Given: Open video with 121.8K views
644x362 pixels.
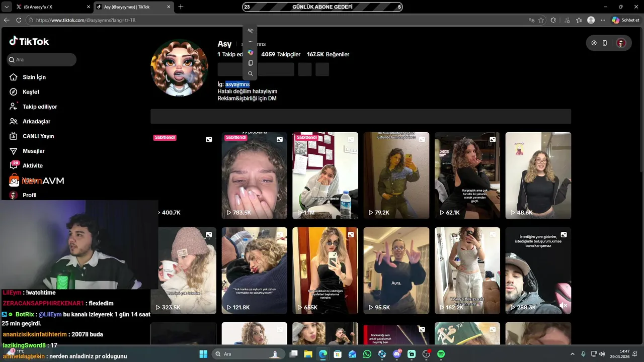Looking at the screenshot, I should tap(255, 270).
